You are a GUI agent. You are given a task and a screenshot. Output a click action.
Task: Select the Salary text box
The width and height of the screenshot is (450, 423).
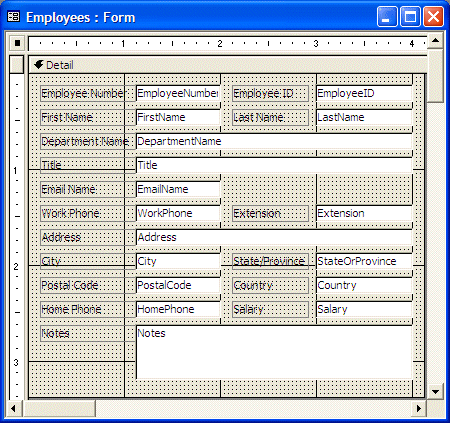(x=364, y=309)
